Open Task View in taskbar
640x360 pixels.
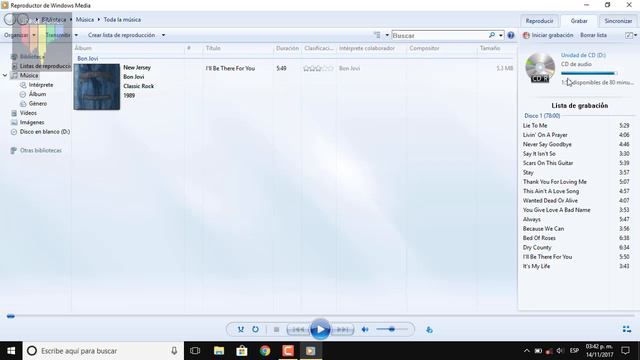[x=195, y=351]
